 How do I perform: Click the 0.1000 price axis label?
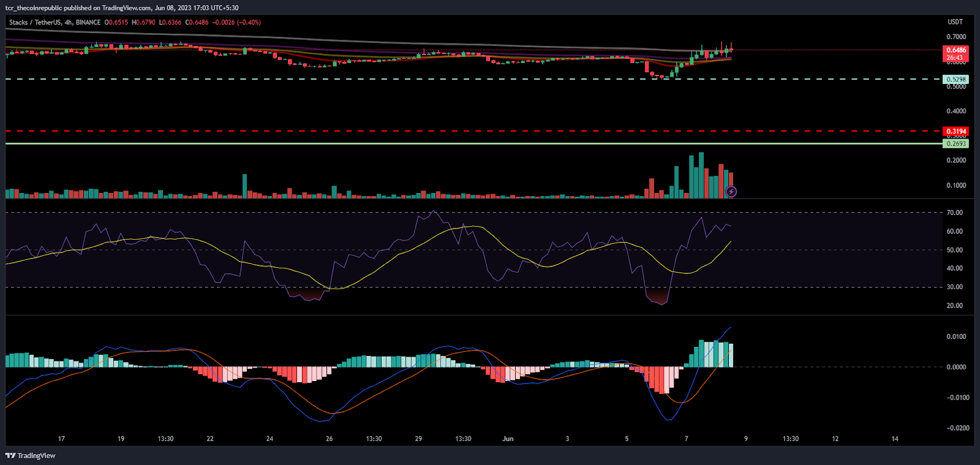[956, 185]
